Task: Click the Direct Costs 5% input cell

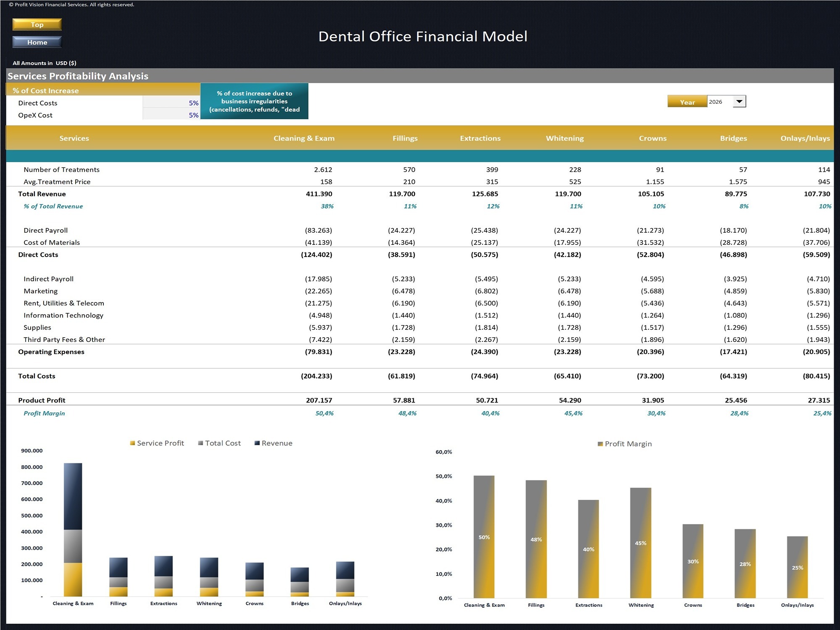Action: coord(171,103)
